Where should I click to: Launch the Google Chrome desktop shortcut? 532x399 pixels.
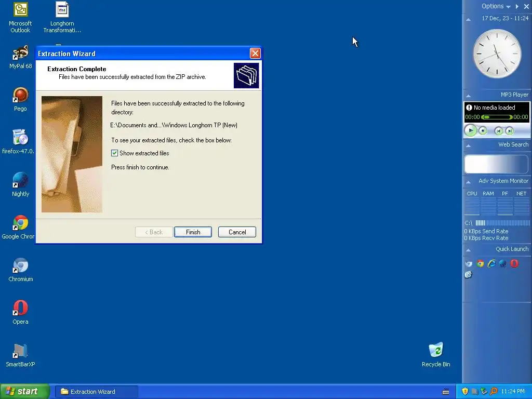(19, 227)
